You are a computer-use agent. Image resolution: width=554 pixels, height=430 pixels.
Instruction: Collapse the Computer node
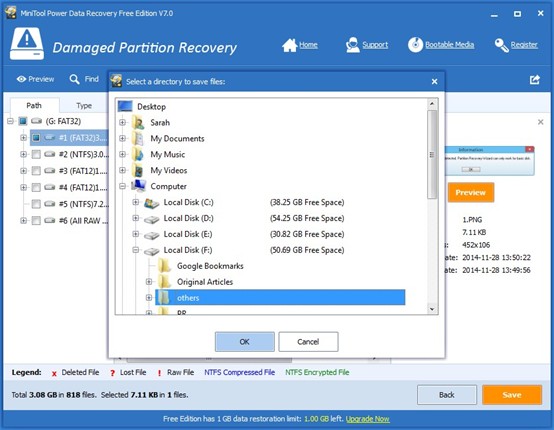point(122,186)
